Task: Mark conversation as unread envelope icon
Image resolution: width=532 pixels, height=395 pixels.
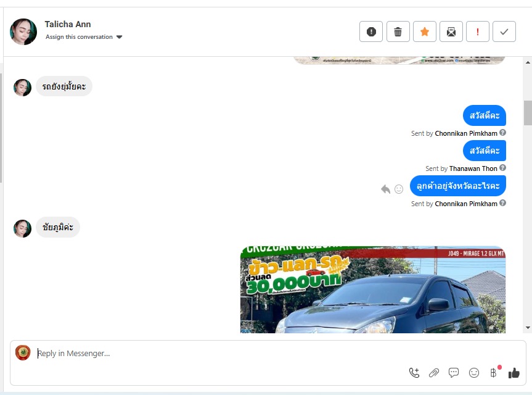Action: click(451, 31)
